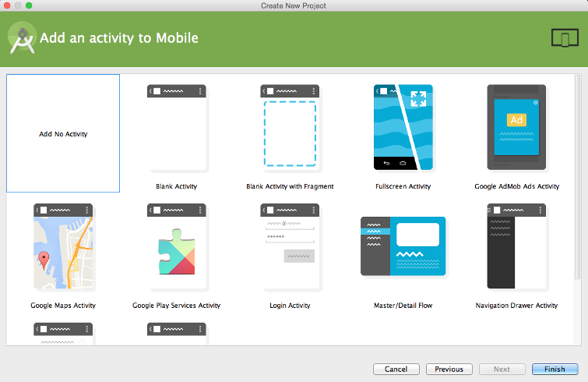Pick the Google Play Services puzzle icon

pos(177,251)
